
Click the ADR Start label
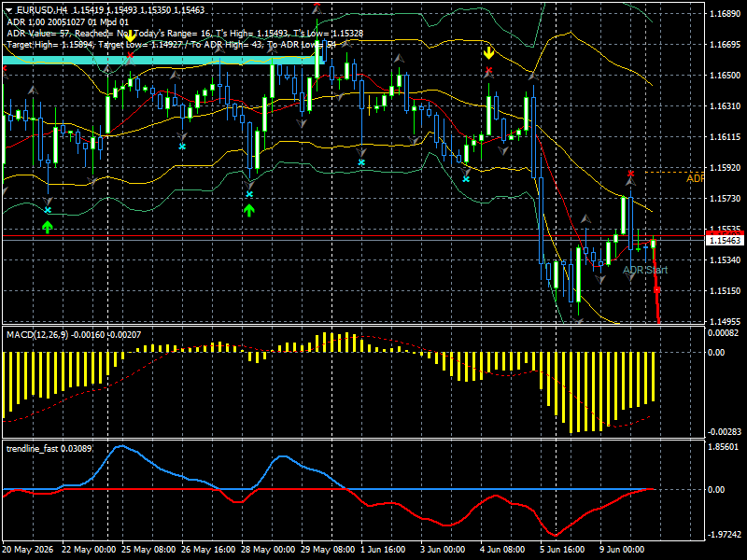pos(645,270)
